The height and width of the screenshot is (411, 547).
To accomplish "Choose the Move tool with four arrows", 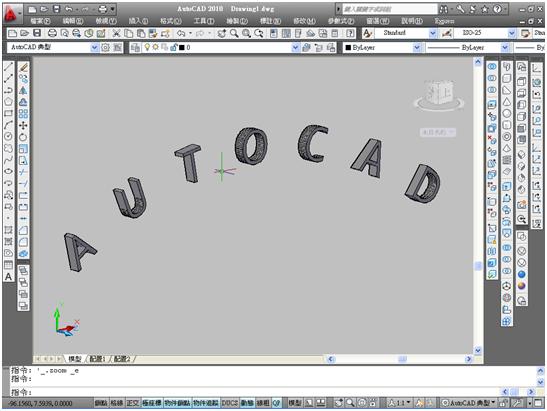I will click(23, 125).
